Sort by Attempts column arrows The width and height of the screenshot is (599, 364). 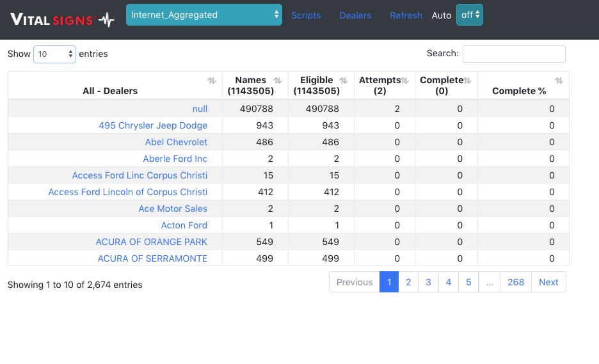pyautogui.click(x=405, y=81)
